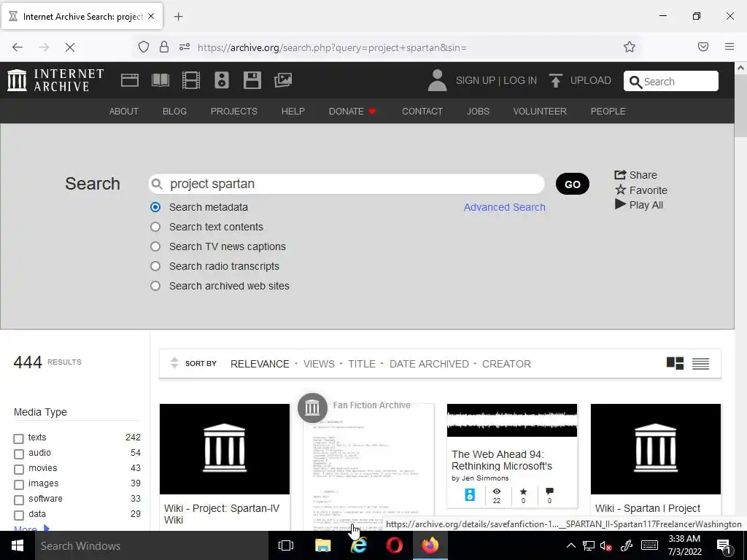
Task: Open File Explorer from the taskbar
Action: (x=322, y=545)
